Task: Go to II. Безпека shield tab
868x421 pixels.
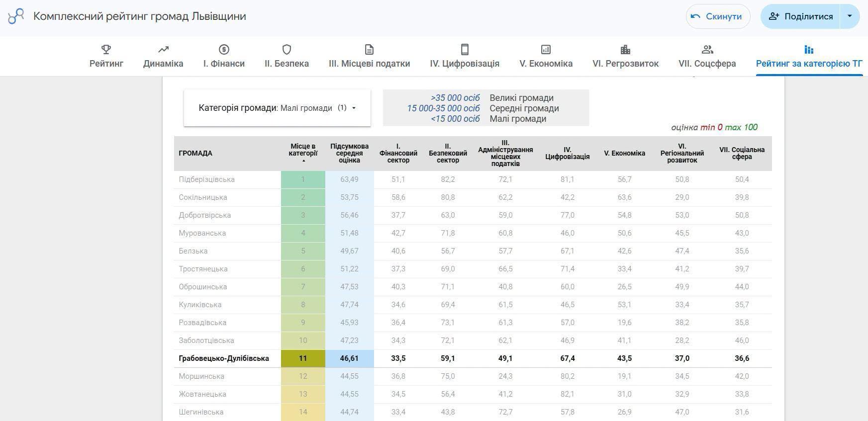Action: click(287, 56)
